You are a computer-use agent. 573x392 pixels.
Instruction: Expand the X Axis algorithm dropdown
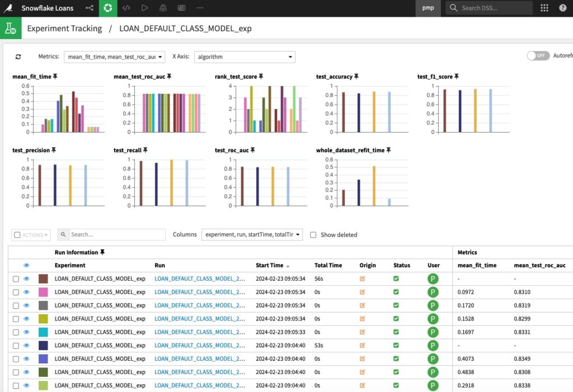tap(245, 57)
